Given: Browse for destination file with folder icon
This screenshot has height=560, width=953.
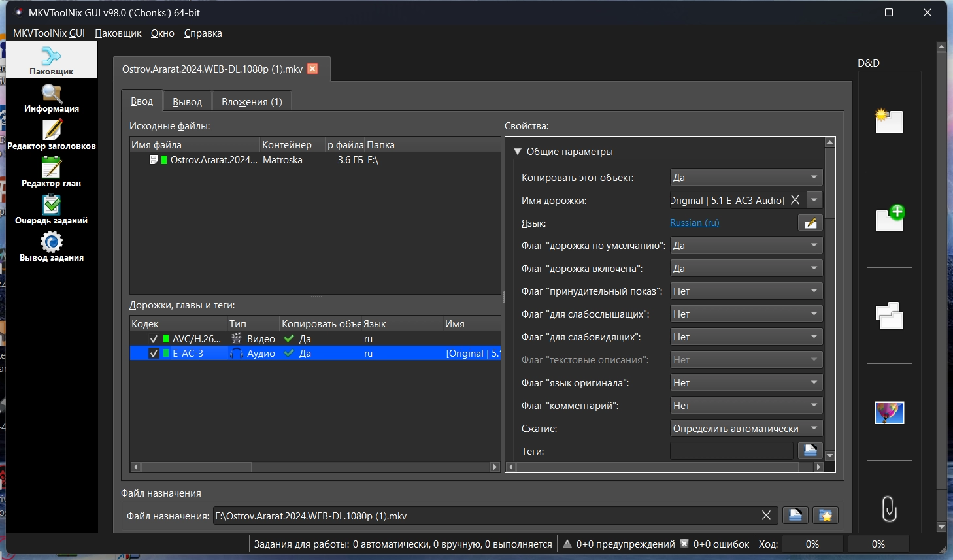Looking at the screenshot, I should [x=795, y=516].
